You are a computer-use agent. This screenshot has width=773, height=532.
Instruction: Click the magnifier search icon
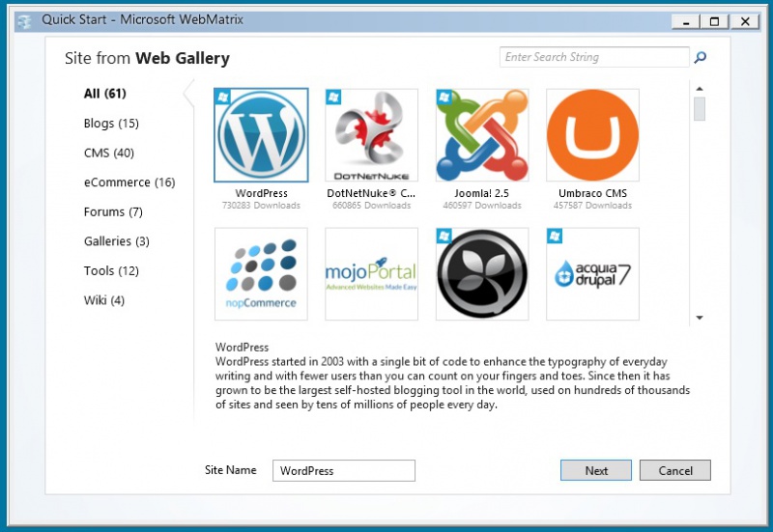pos(701,58)
